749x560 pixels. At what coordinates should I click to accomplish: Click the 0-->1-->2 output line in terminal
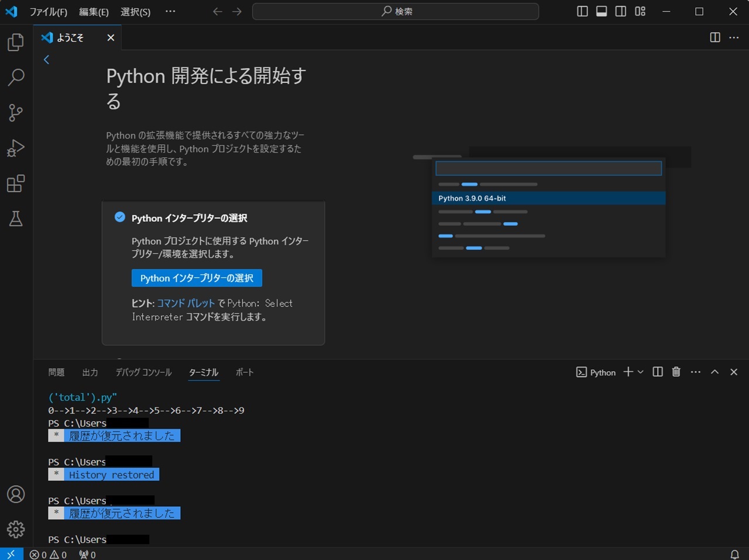[x=146, y=410]
